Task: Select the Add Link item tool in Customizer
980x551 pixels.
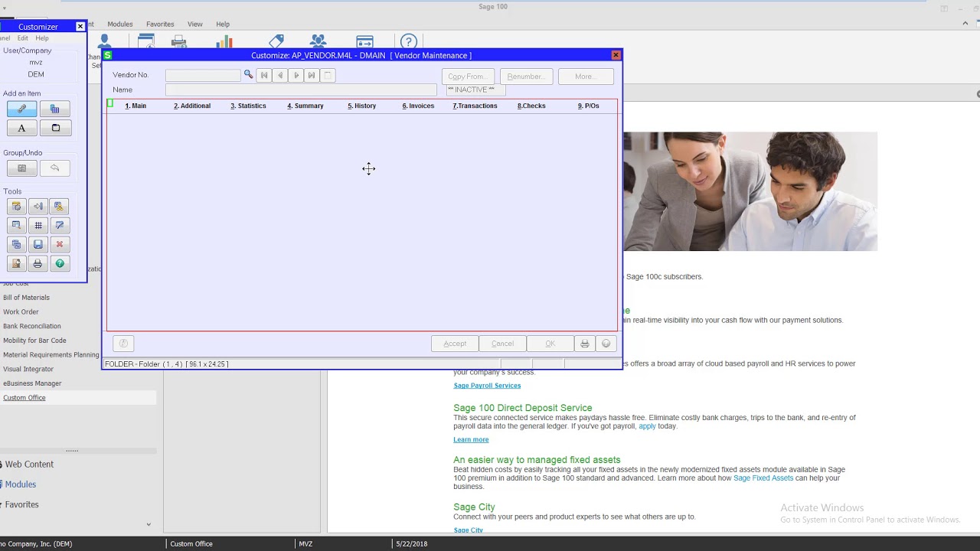Action: point(21,109)
